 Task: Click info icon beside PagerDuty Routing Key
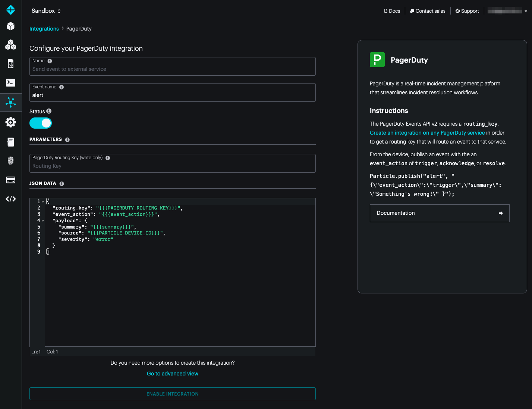point(108,158)
